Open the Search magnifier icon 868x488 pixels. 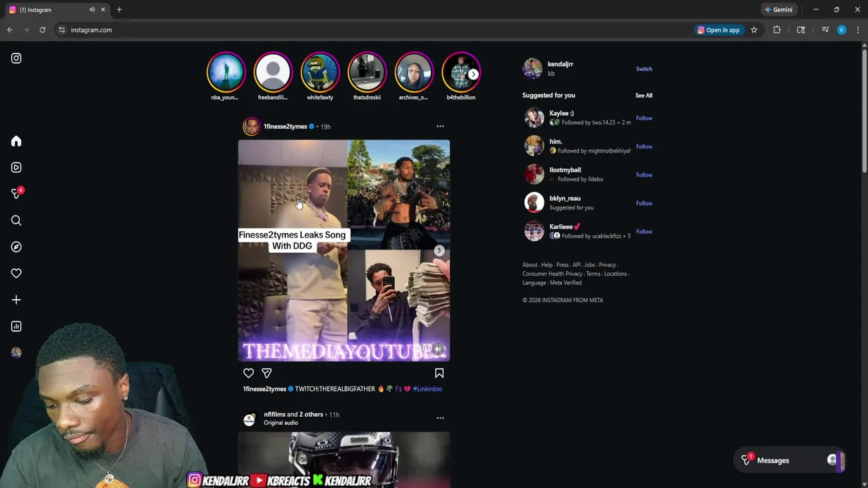coord(16,220)
